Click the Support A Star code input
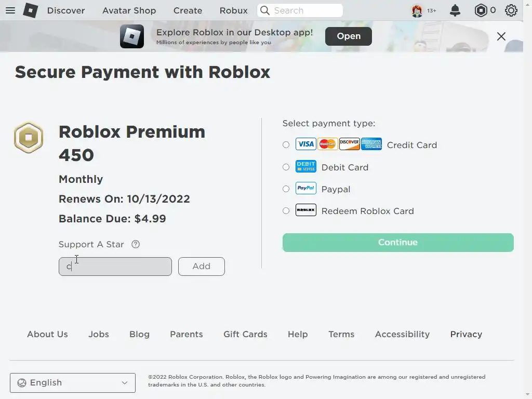This screenshot has height=399, width=532. 115,267
